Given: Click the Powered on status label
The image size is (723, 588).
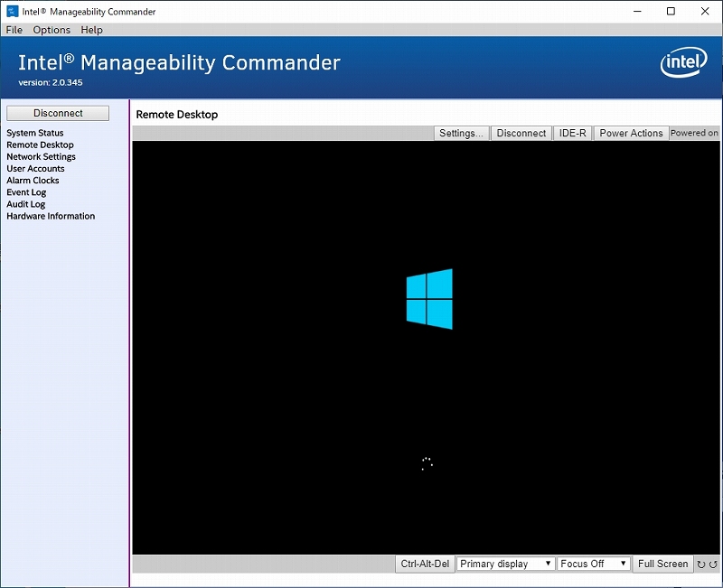Looking at the screenshot, I should pyautogui.click(x=694, y=133).
